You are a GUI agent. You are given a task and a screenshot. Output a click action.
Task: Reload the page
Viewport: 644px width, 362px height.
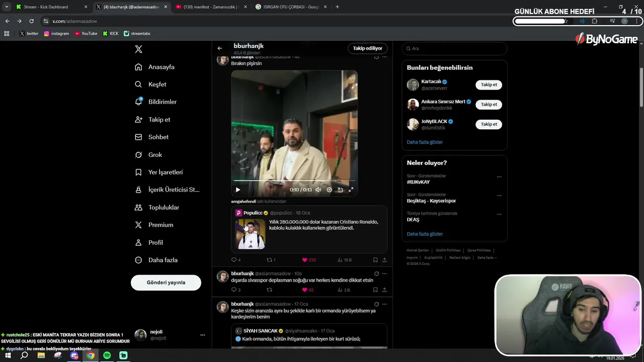pos(31,21)
